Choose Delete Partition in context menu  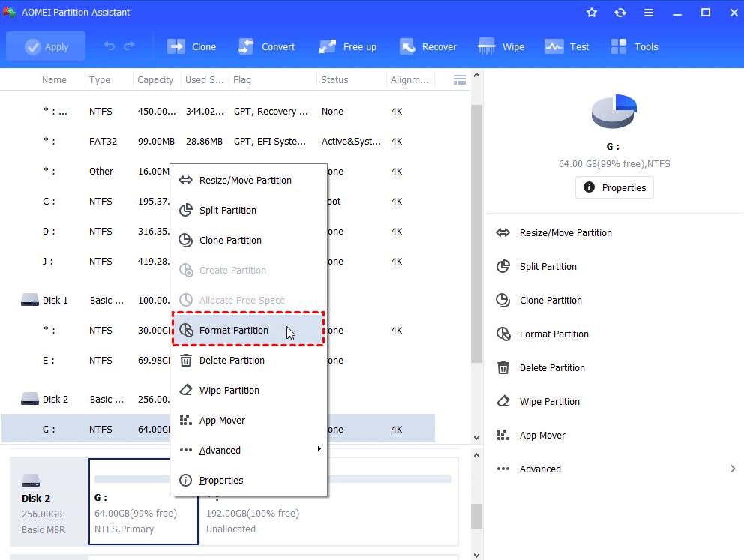coord(249,361)
